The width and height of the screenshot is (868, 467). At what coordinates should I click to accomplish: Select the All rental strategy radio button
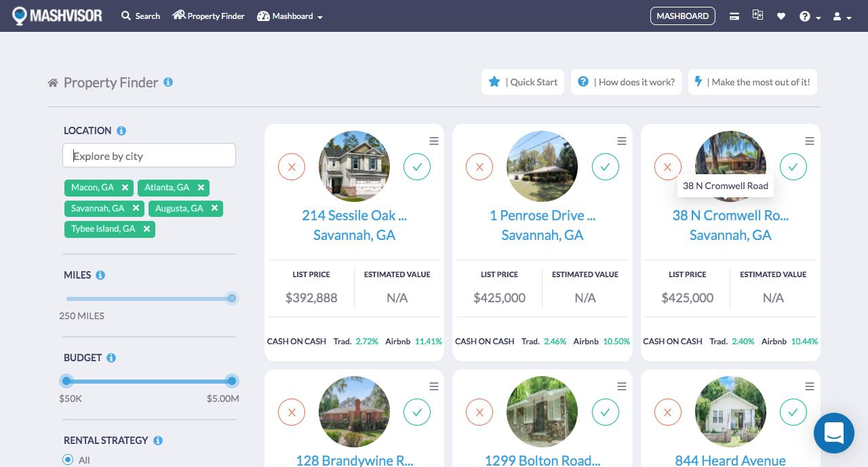tap(68, 460)
